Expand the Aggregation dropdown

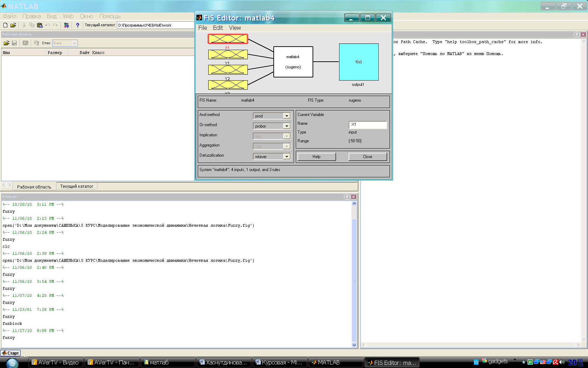[287, 146]
